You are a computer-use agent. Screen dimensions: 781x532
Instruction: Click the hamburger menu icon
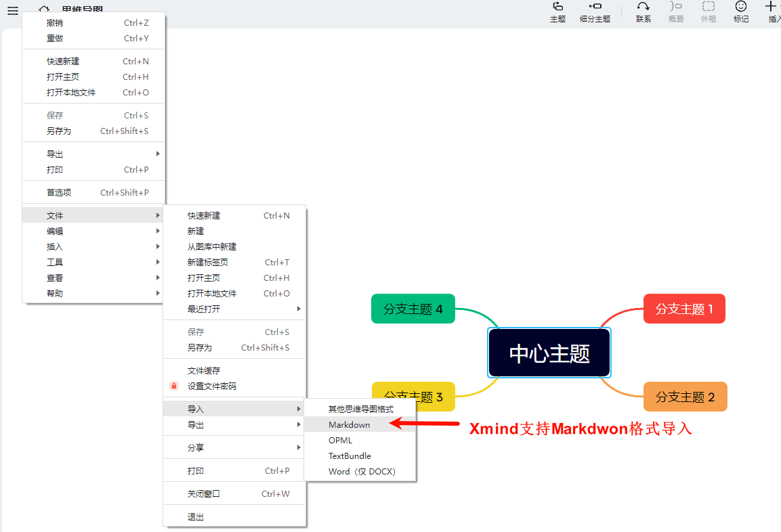pyautogui.click(x=13, y=10)
